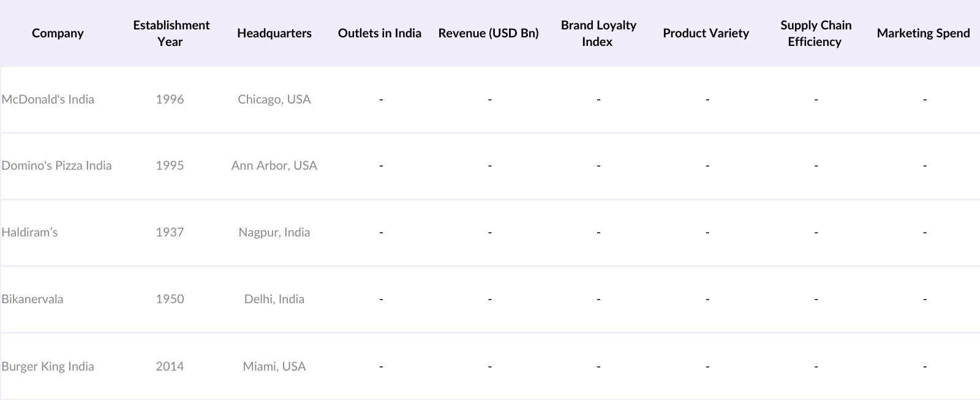Click the Delhi, India headquarters cell
980x400 pixels.
pos(274,299)
